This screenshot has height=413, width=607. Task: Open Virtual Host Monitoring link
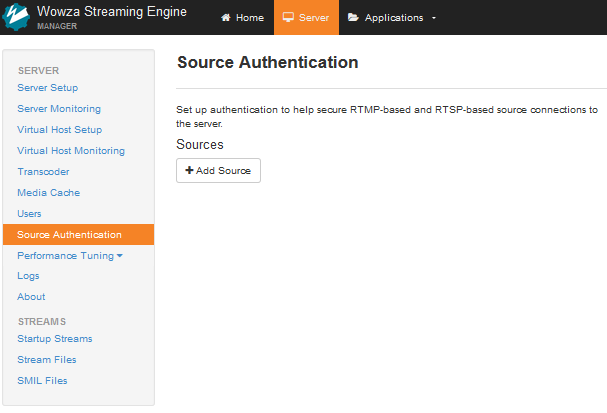pyautogui.click(x=71, y=151)
